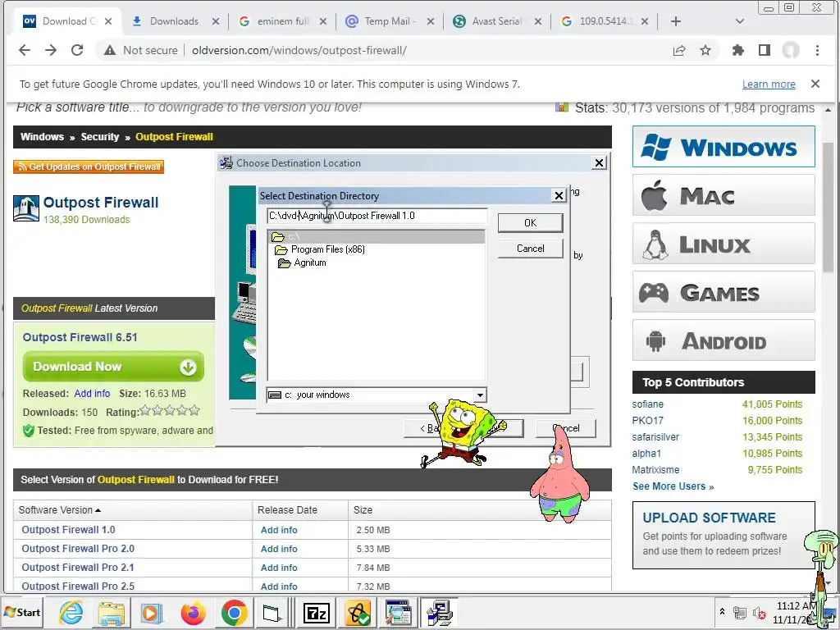Click Cancel in Select Destination Directory dialog
840x630 pixels.
(531, 249)
